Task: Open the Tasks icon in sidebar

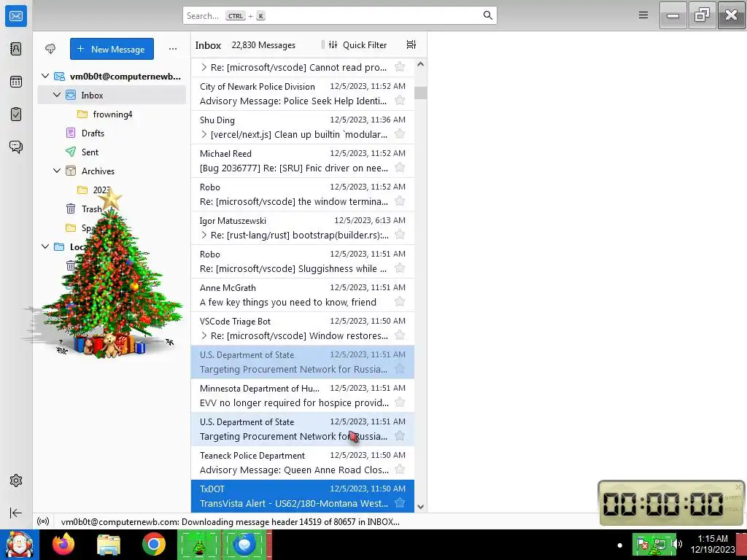Action: tap(16, 114)
